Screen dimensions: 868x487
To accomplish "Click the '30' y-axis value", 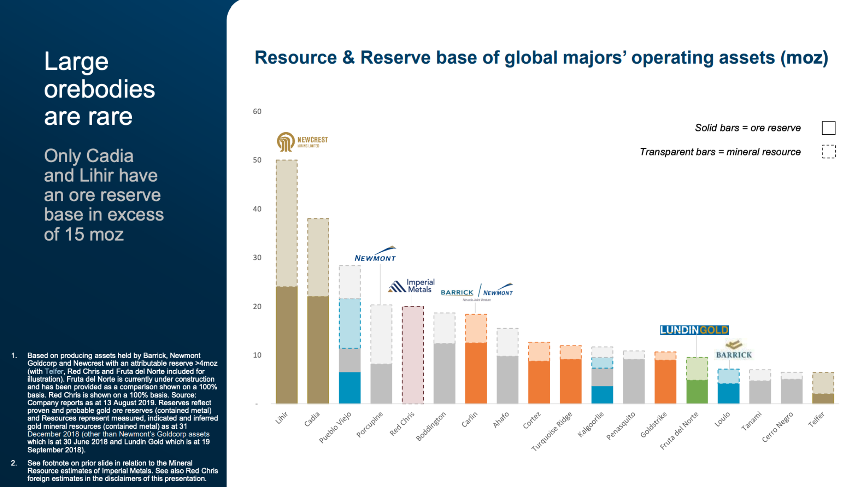I will pos(257,257).
